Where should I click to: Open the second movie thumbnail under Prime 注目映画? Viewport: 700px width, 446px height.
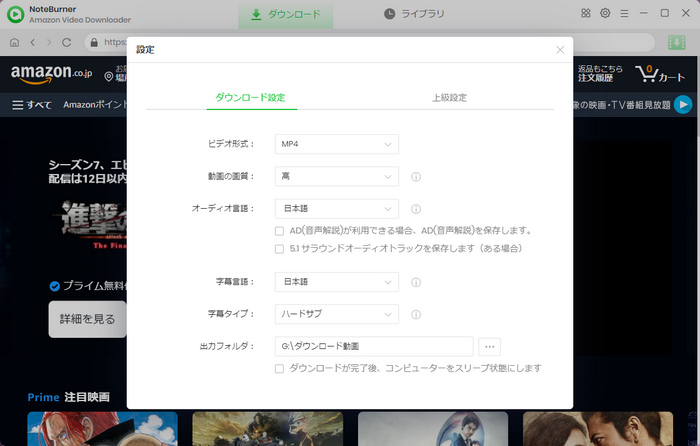coord(268,429)
